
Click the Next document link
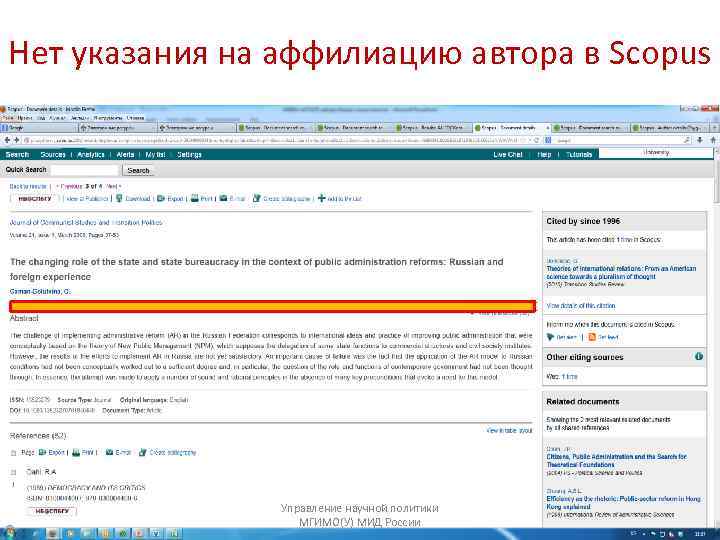tap(113, 186)
